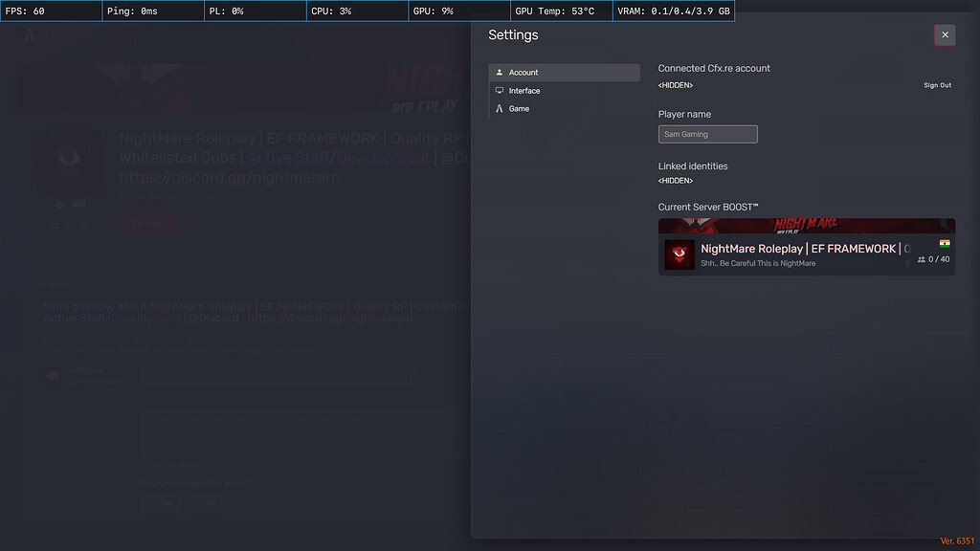Select Yes recommendation button in background review
The image size is (980, 551).
(161, 502)
